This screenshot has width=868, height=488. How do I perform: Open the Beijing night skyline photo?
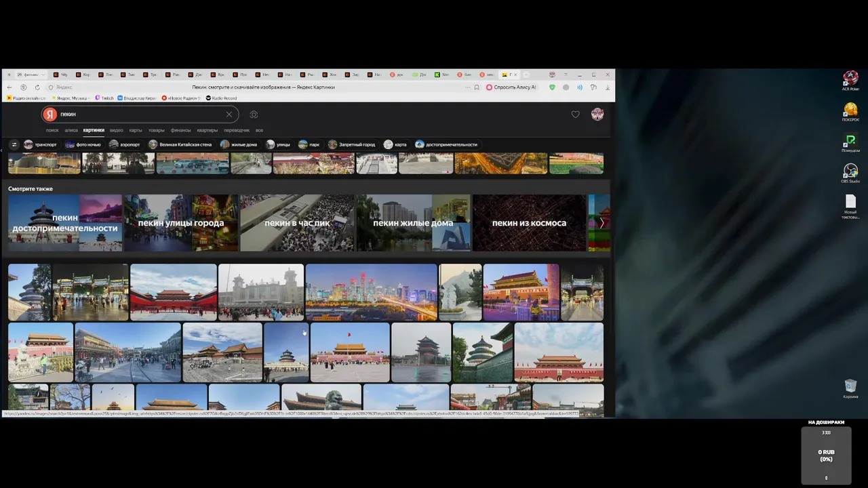tap(372, 292)
